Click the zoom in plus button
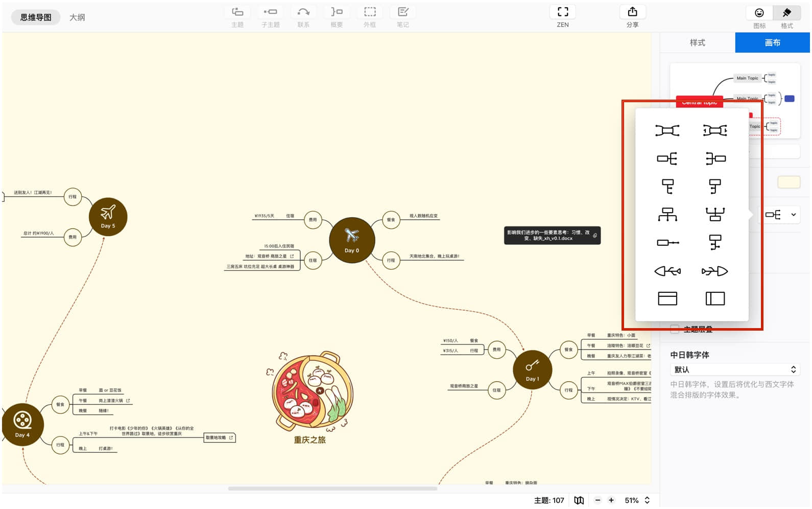Image resolution: width=812 pixels, height=509 pixels. tap(611, 500)
